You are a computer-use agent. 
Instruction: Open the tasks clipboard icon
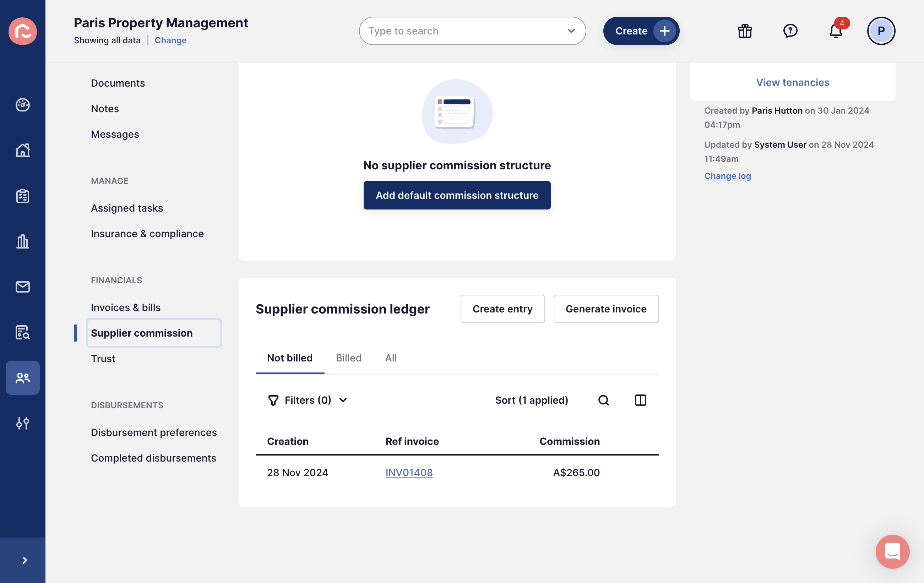[x=23, y=196]
